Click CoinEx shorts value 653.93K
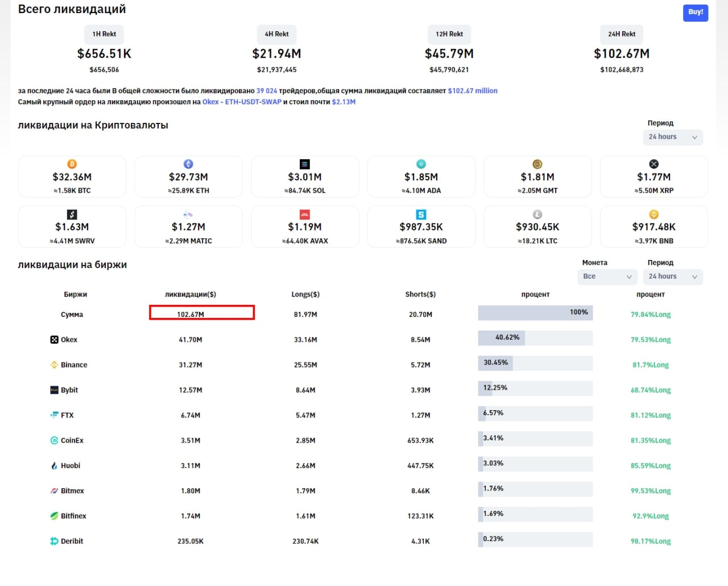Image resolution: width=728 pixels, height=586 pixels. (420, 440)
